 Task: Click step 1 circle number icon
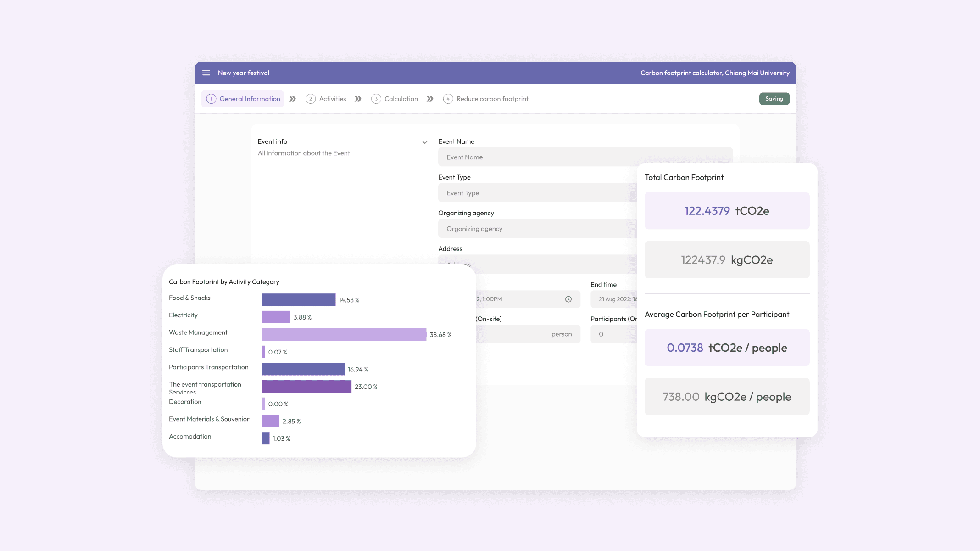click(211, 99)
